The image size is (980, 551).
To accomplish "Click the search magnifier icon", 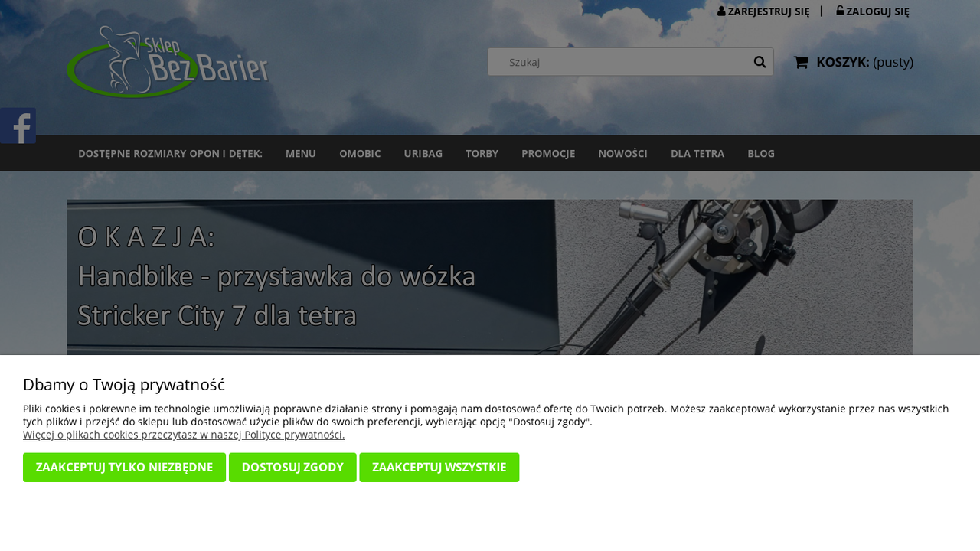I will 759,62.
